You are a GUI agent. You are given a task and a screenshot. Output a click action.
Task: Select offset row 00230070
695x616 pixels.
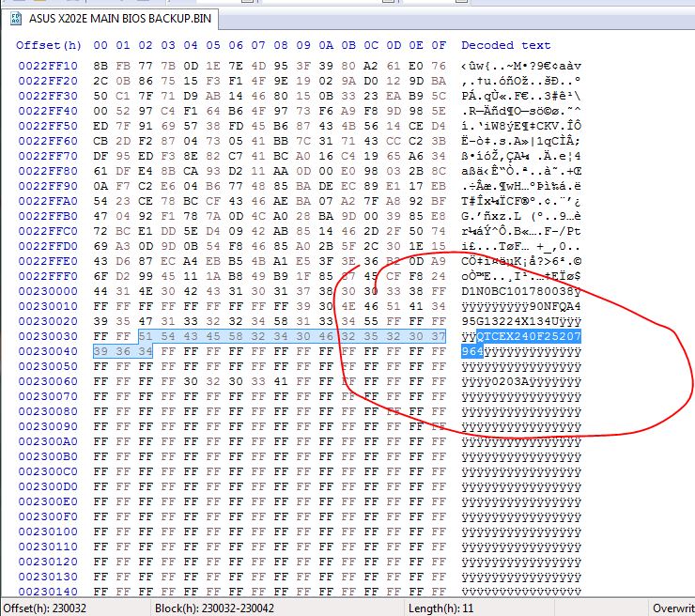48,396
